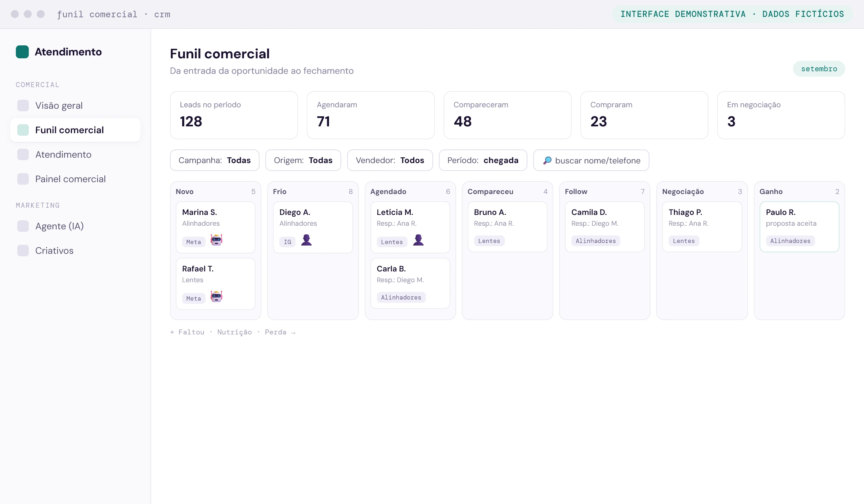This screenshot has height=504, width=864.
Task: Open Criativos under Marketing
Action: (75, 251)
